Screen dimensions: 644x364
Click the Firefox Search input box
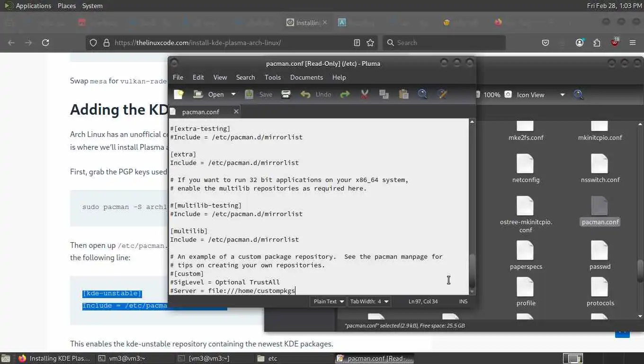pyautogui.click(x=444, y=43)
